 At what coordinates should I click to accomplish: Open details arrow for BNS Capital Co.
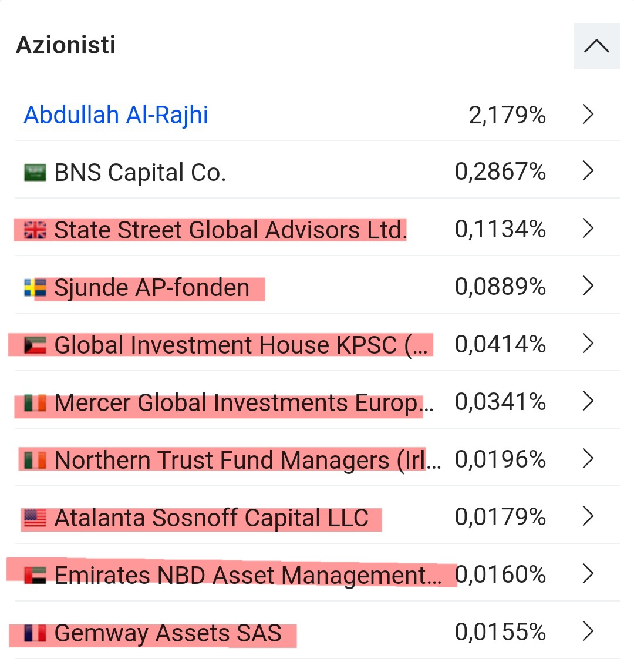[588, 172]
